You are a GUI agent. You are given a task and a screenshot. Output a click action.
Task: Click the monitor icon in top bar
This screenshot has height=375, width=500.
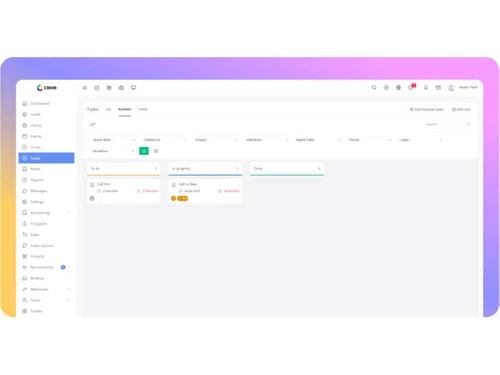click(x=133, y=88)
